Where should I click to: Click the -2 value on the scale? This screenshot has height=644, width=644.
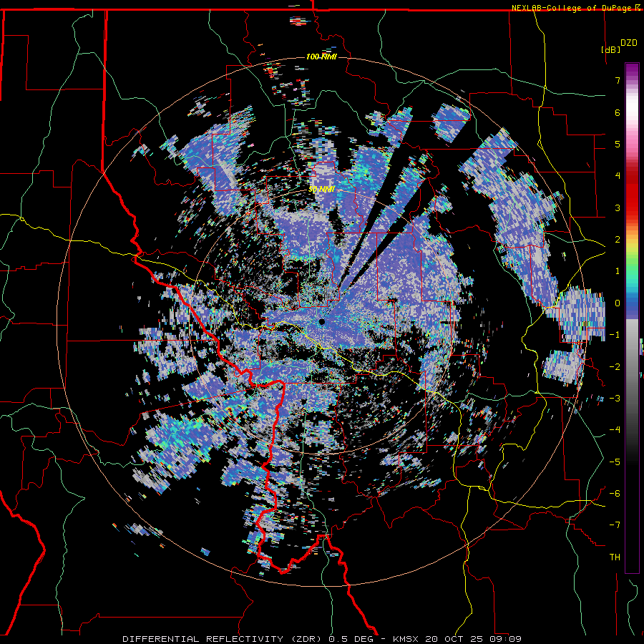coord(615,366)
